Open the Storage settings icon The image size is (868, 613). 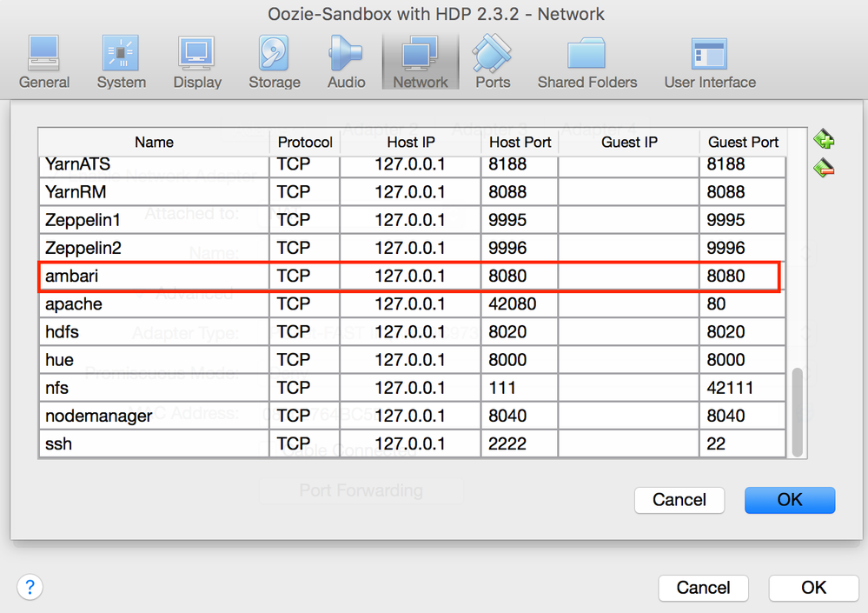(274, 62)
